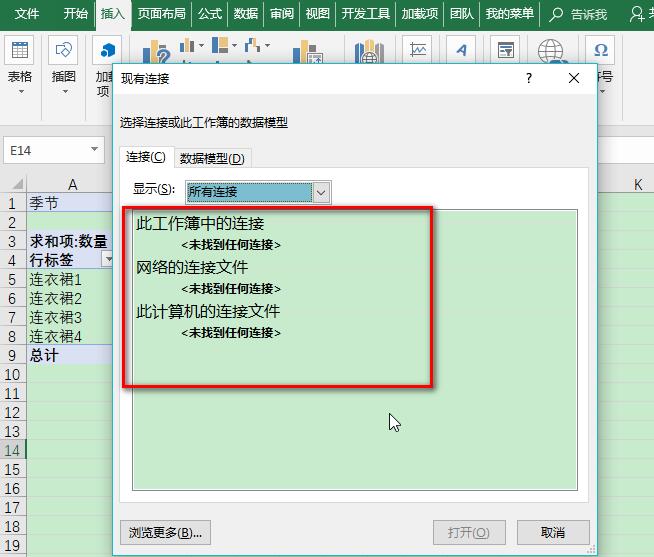Switch to the 加载项 ribbon tab

[420, 14]
